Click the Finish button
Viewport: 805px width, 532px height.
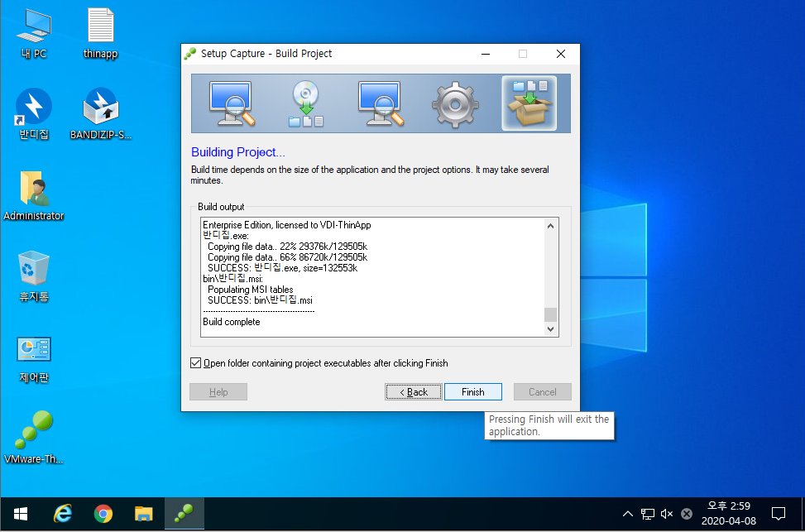(473, 392)
